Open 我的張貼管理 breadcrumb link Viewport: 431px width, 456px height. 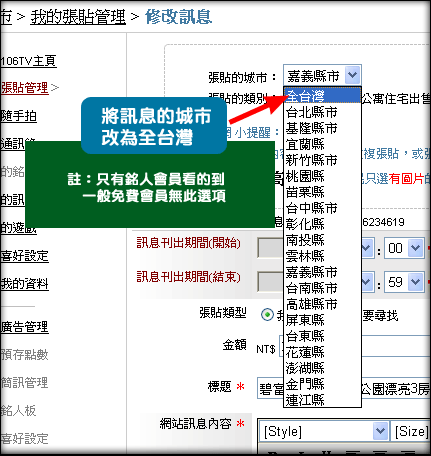78,17
